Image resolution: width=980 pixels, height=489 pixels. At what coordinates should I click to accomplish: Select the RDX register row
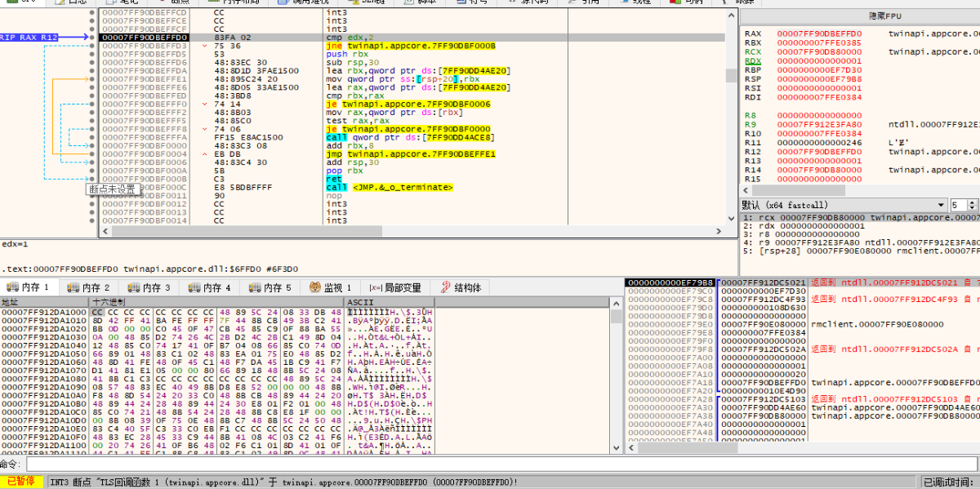click(862, 61)
